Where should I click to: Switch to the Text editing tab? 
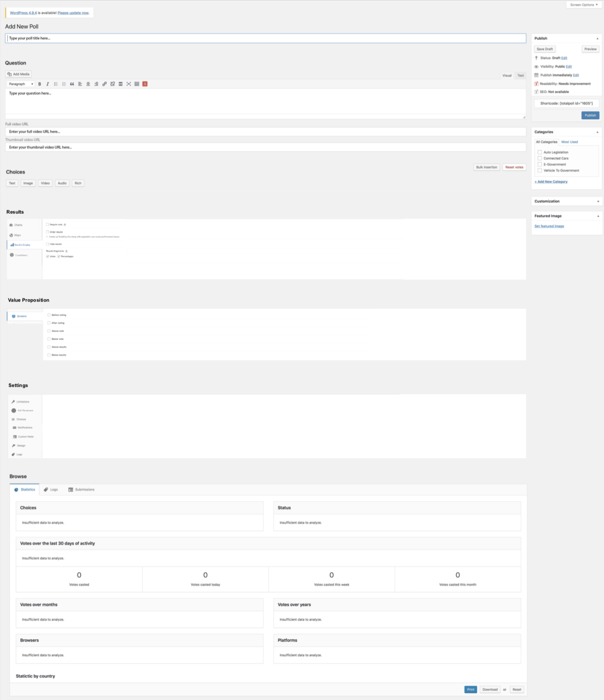coord(520,75)
